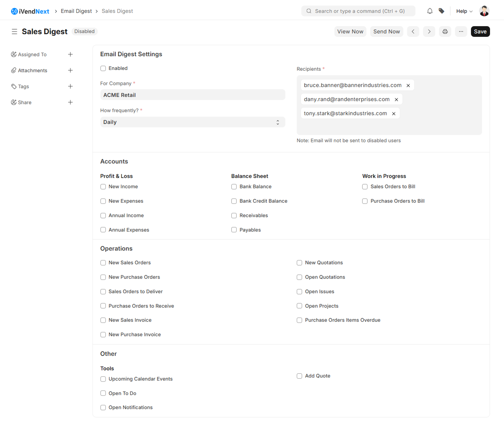The width and height of the screenshot is (504, 429).
Task: Open the How frequently dropdown
Action: [192, 122]
